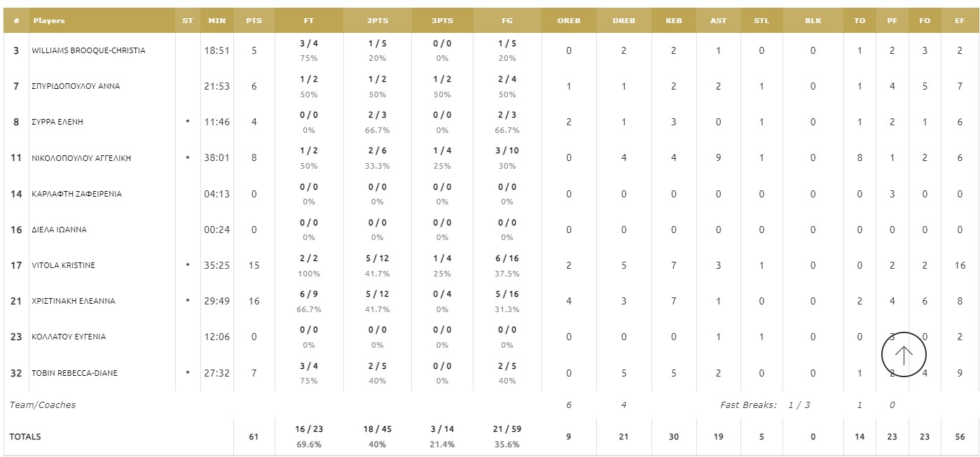Open player VITOLA KRISTINE
This screenshot has width=980, height=457.
(x=63, y=265)
